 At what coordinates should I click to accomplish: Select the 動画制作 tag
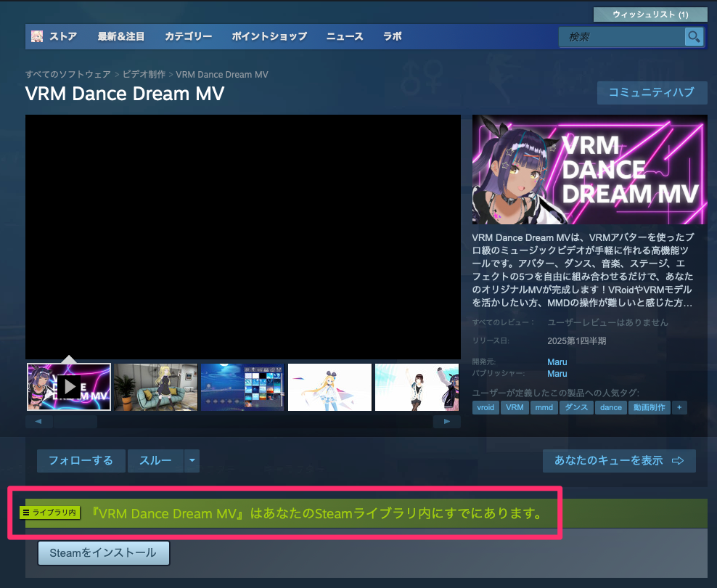click(650, 407)
